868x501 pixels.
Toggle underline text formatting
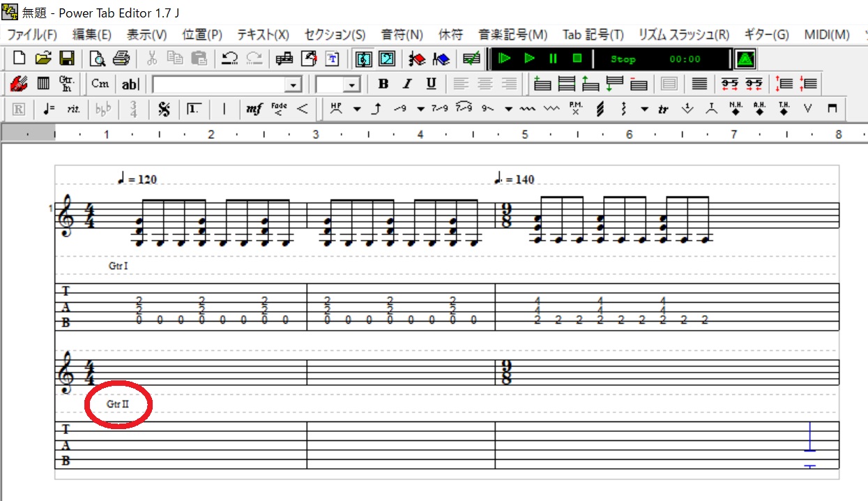click(431, 84)
